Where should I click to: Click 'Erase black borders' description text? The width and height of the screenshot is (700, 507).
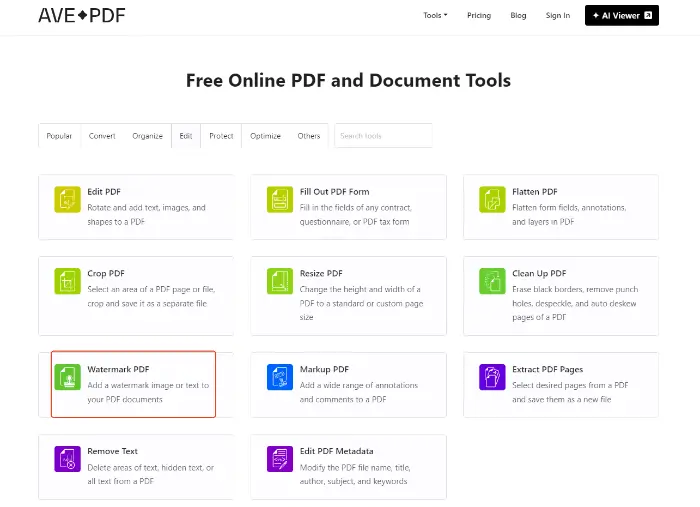(x=575, y=303)
